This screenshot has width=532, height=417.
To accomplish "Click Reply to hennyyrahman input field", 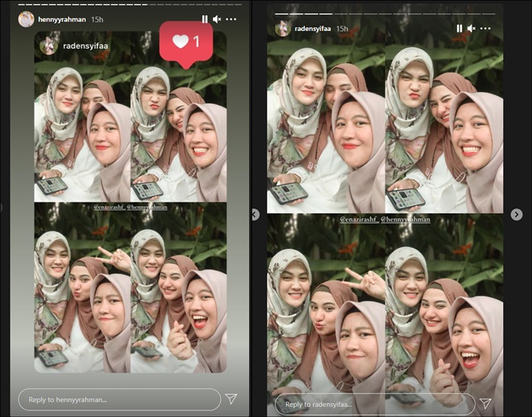I will (119, 400).
